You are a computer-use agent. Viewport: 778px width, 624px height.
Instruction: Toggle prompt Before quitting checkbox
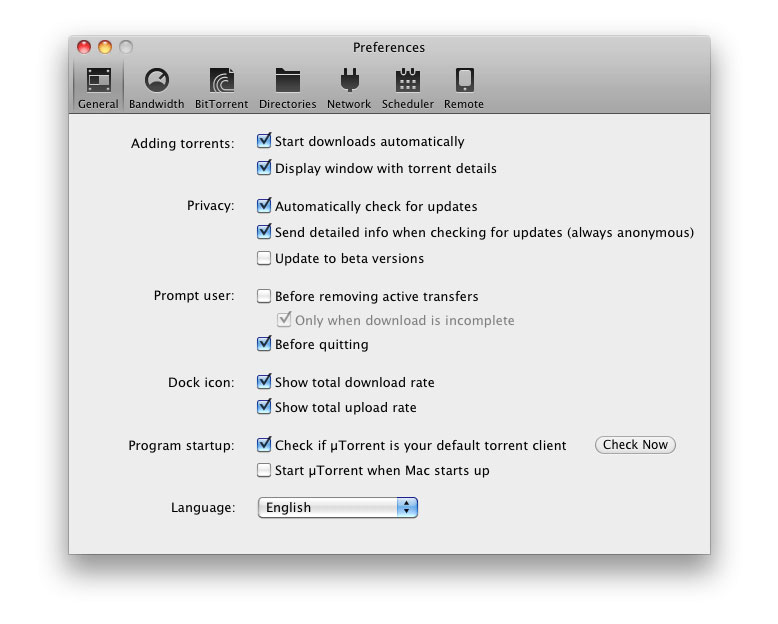(264, 344)
